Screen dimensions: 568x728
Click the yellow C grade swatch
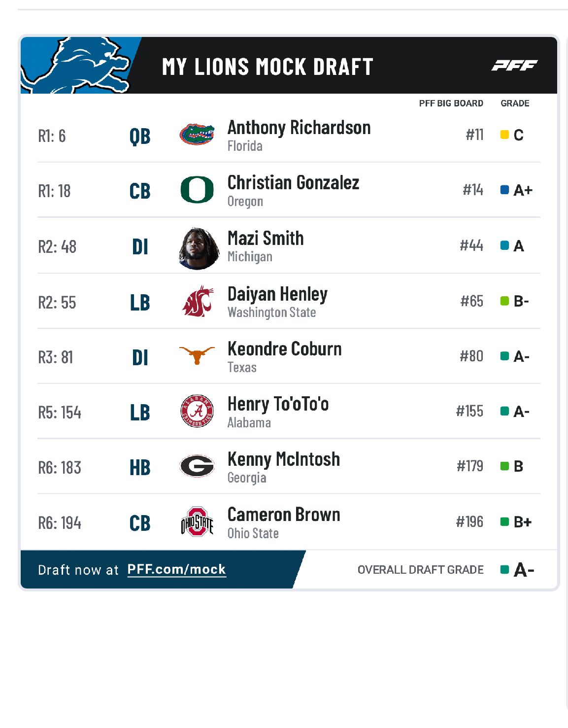tap(504, 135)
